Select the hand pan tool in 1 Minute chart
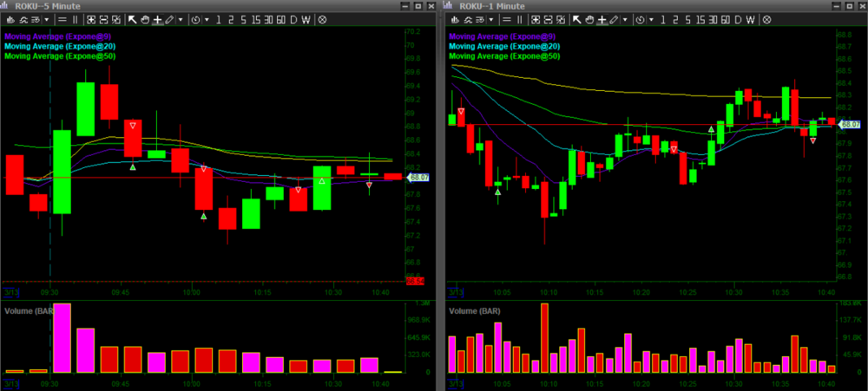 [589, 19]
